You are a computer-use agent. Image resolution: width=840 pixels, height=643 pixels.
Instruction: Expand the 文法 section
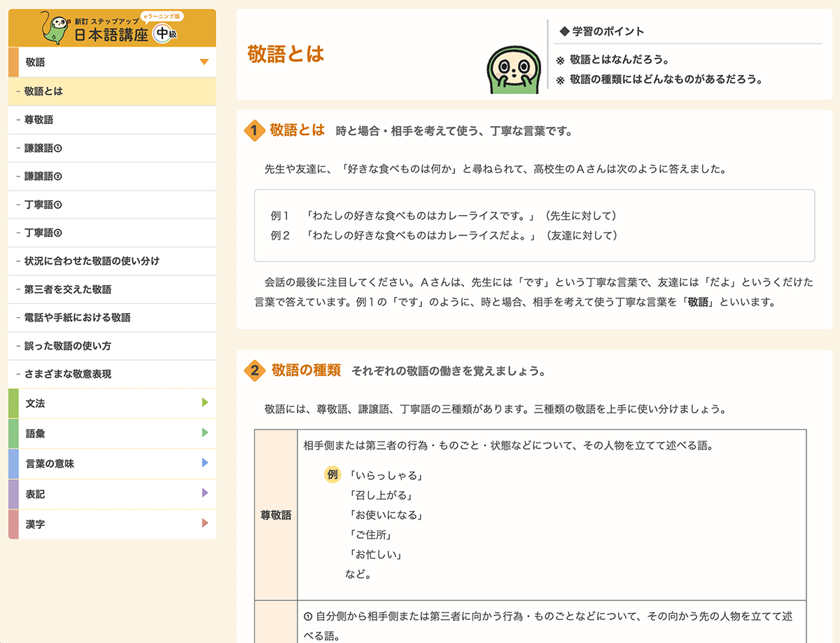click(x=204, y=403)
